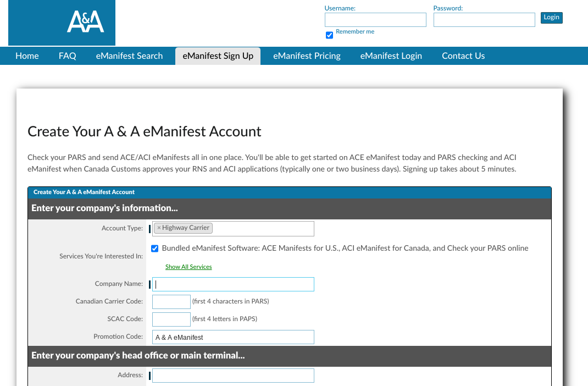588x386 pixels.
Task: Click the SCAC Code field
Action: [171, 319]
